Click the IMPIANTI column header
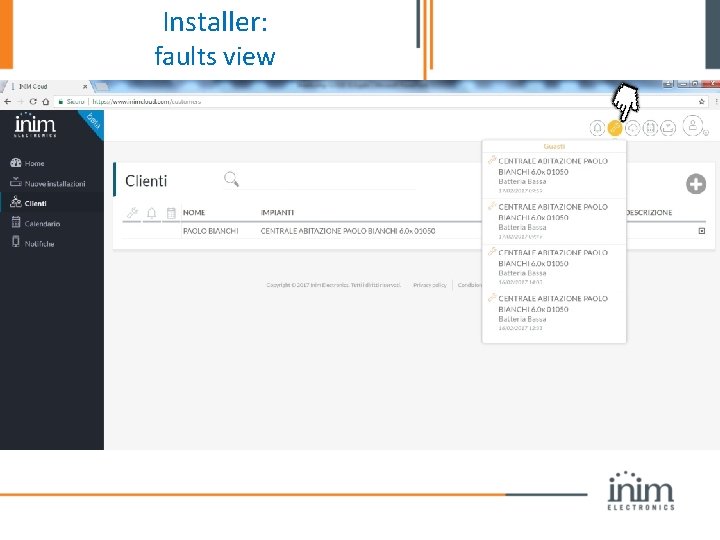This screenshot has height=540, width=720. click(x=277, y=213)
